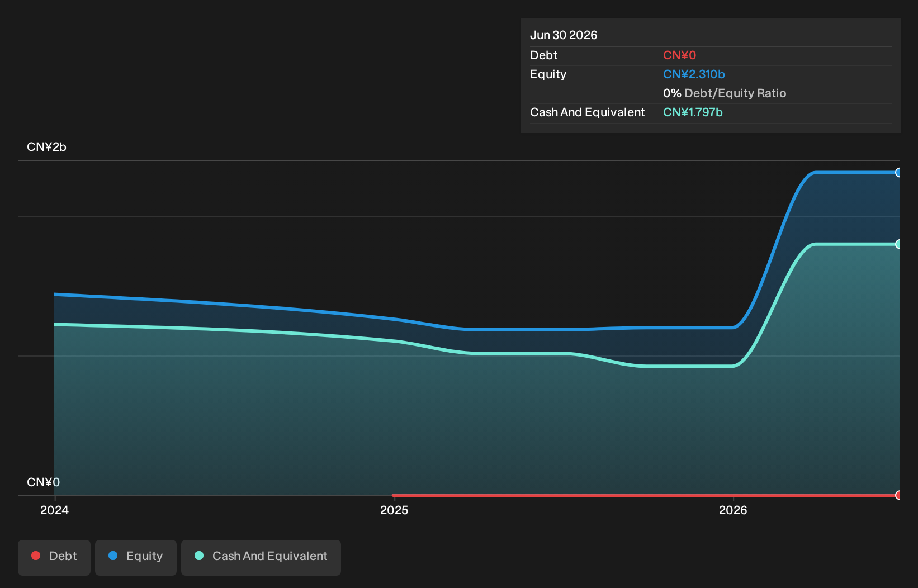Click the Debt row label in tooltip
This screenshot has height=588, width=918.
tap(543, 55)
